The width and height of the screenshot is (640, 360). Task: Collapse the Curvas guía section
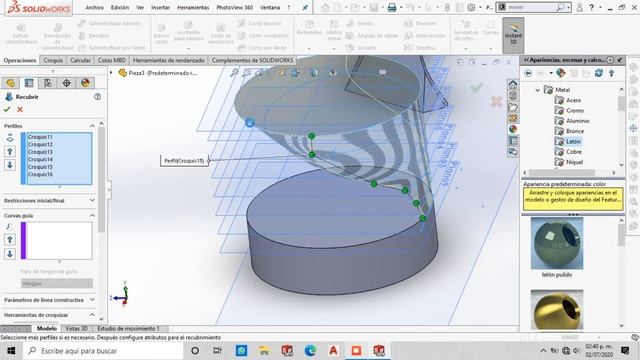pos(92,216)
